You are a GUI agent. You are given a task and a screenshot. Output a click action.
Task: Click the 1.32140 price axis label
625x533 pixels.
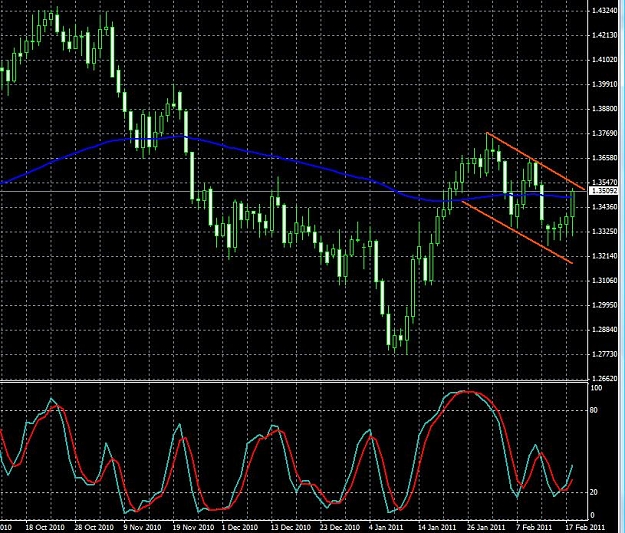point(605,256)
